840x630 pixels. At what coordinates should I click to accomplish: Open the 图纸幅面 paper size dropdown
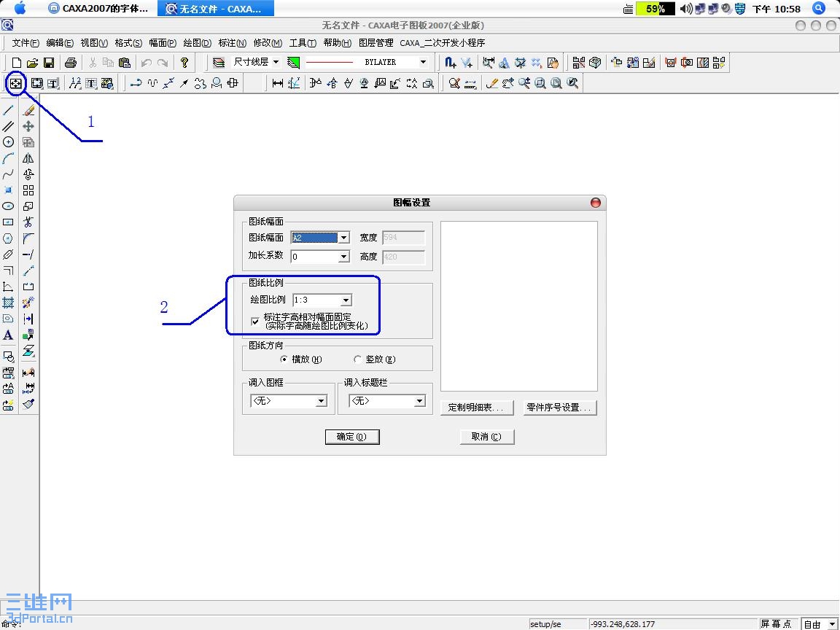344,237
